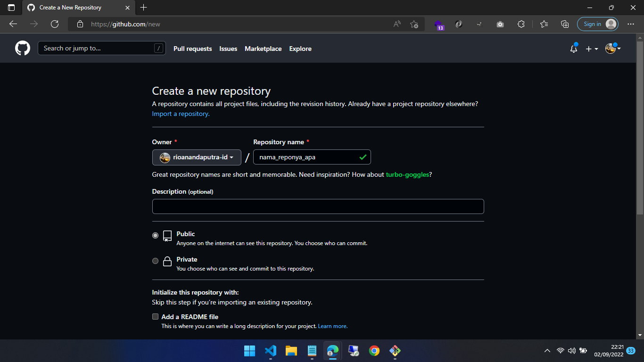Image resolution: width=644 pixels, height=362 pixels.
Task: Click the third small bird-like extension icon
Action: pos(479,24)
